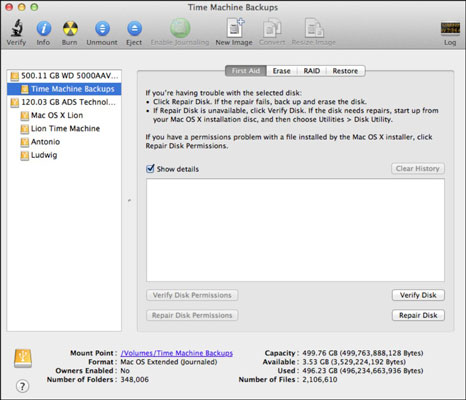Click the Repair Disk Permissions button
Image resolution: width=466 pixels, height=400 pixels.
click(192, 315)
